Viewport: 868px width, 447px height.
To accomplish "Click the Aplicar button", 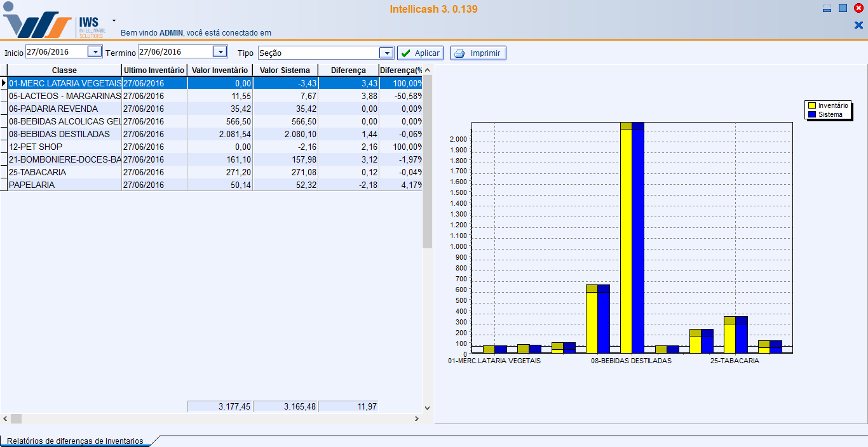I will (x=421, y=53).
